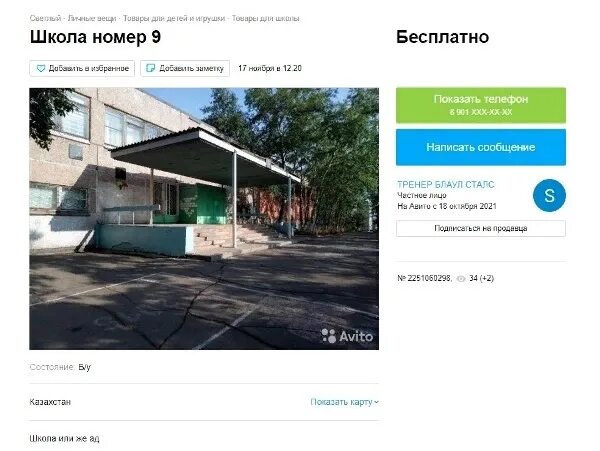Click the views count 34 (+2)
The image size is (600, 451).
pos(481,278)
